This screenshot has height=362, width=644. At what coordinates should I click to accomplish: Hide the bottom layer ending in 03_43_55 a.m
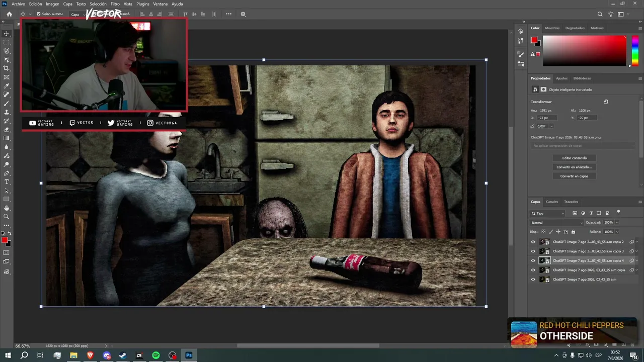pyautogui.click(x=533, y=280)
